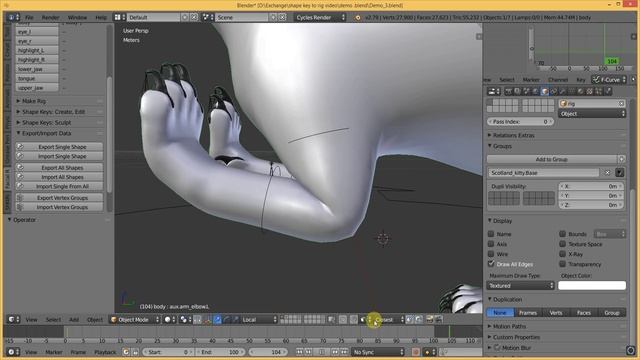
Task: Click the Object Color white swatch
Action: (x=592, y=285)
